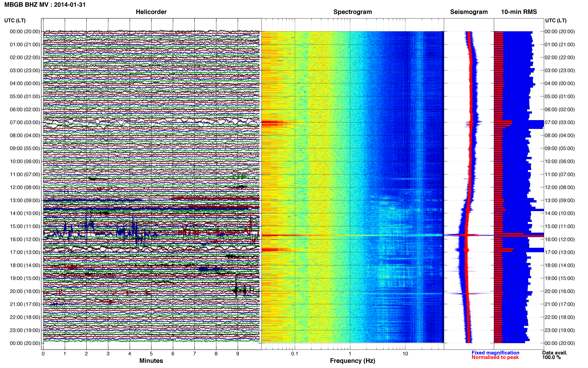Click the left 20:00 (16:00) time label

click(x=25, y=291)
